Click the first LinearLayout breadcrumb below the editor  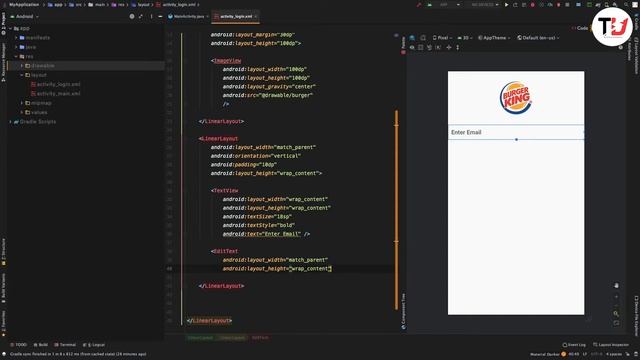(200, 338)
